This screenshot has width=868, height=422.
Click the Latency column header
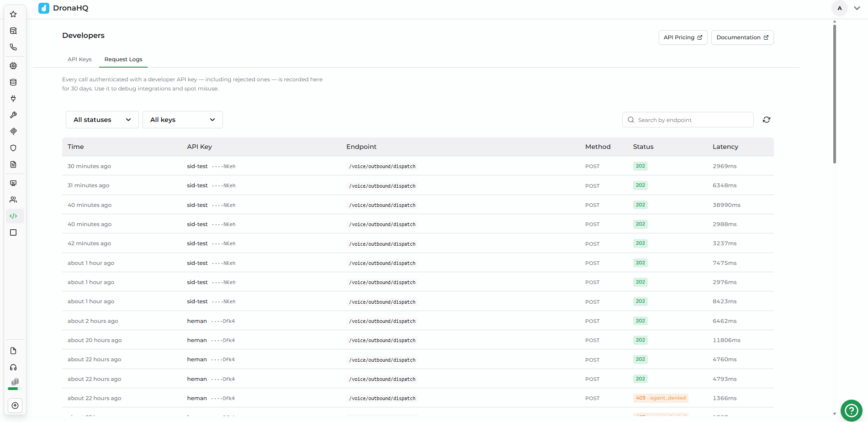click(x=725, y=147)
